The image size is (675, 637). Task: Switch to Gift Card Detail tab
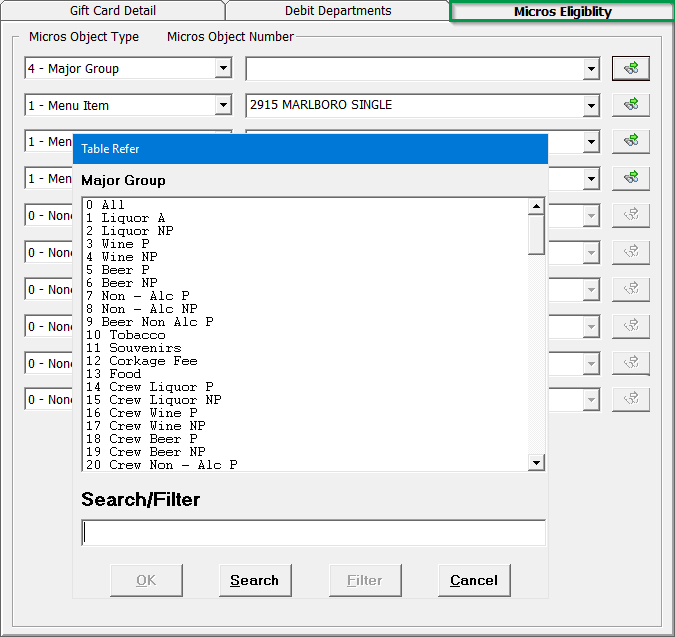pyautogui.click(x=113, y=10)
